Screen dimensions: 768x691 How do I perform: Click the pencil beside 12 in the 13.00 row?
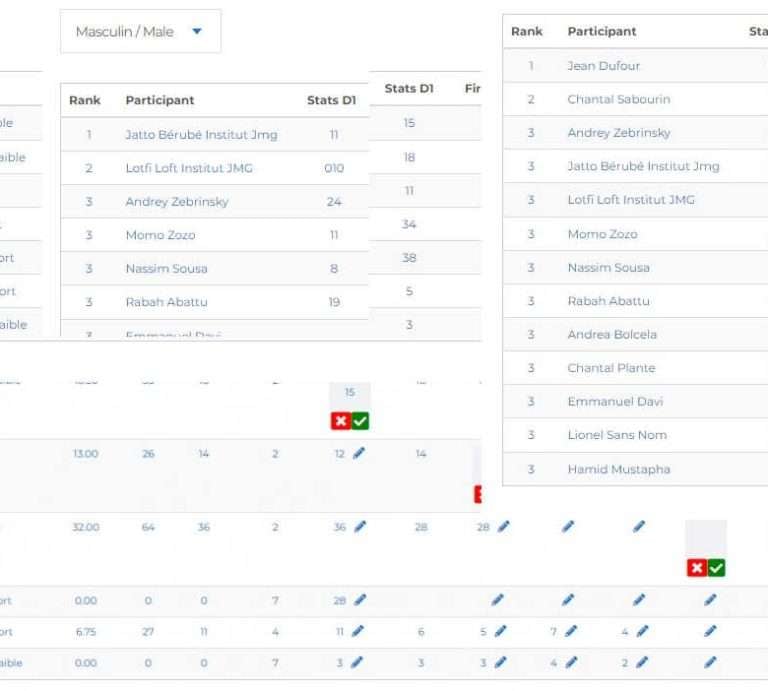coord(359,454)
